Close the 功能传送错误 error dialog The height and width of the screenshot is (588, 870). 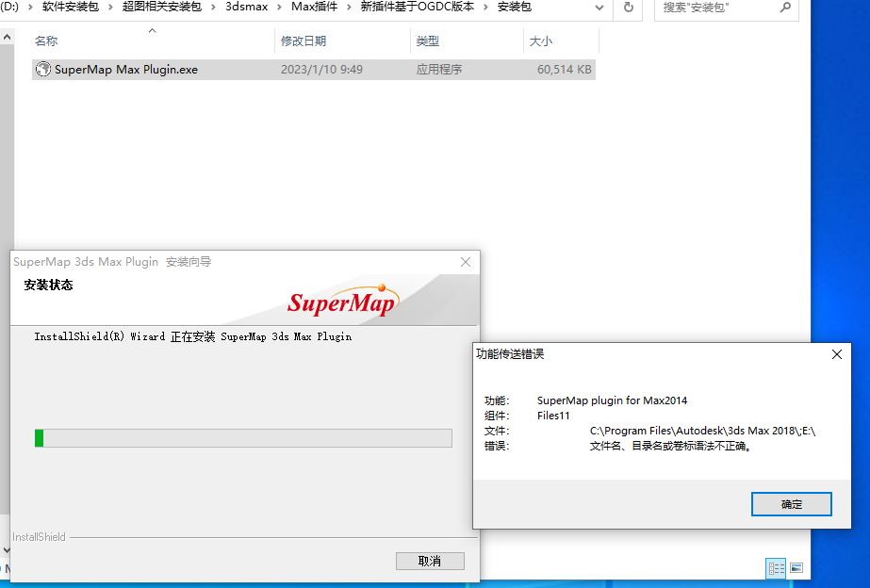tap(836, 355)
